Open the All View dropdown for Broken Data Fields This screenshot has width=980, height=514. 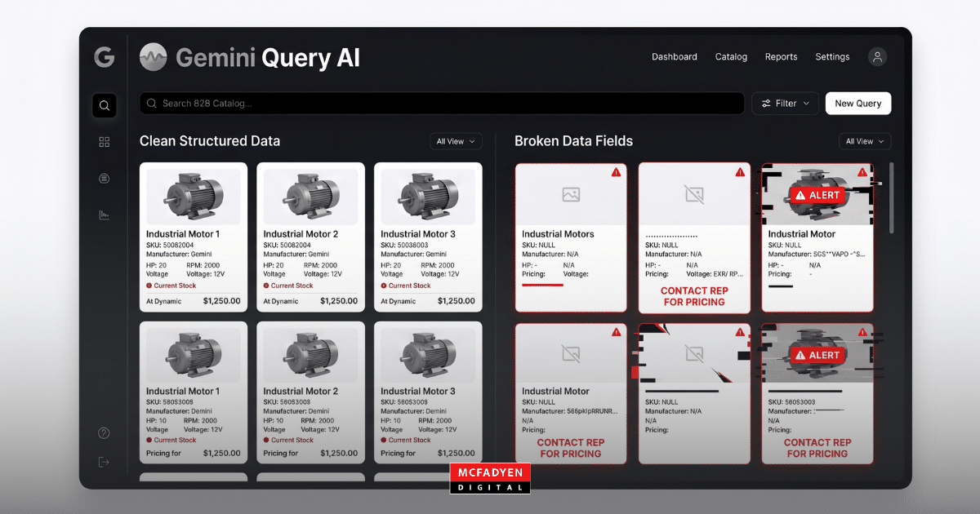[865, 141]
